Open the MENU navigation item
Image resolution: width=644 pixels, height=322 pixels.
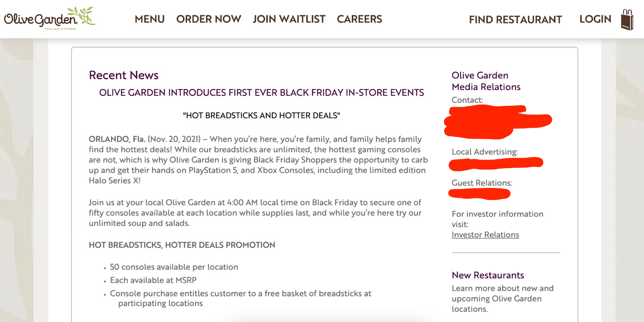click(149, 19)
